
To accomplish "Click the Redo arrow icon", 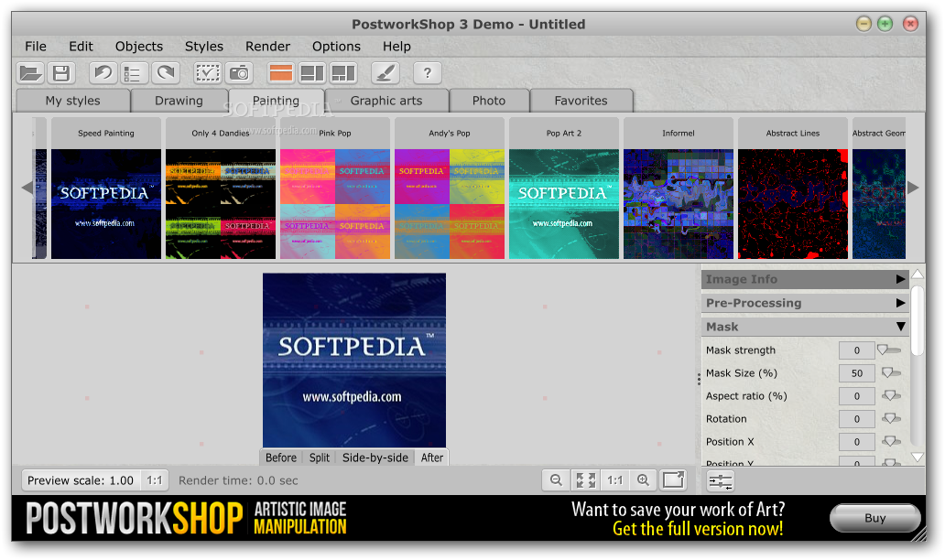I will 165,73.
